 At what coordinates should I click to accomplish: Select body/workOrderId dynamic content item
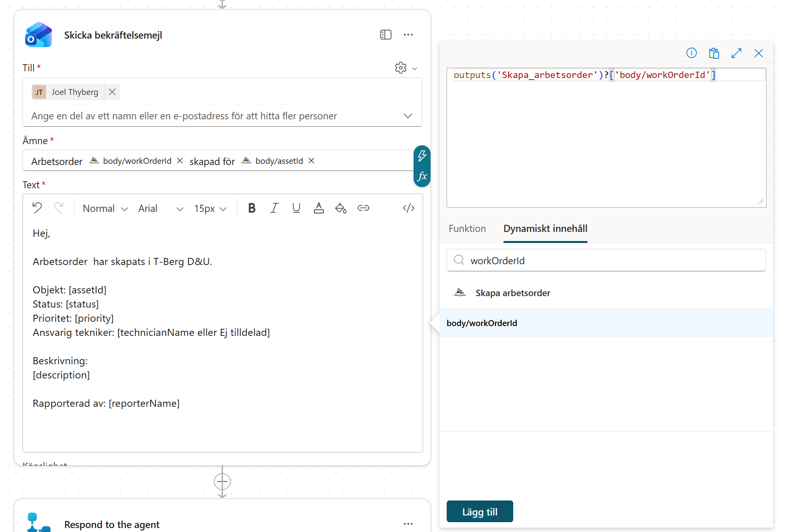[606, 323]
